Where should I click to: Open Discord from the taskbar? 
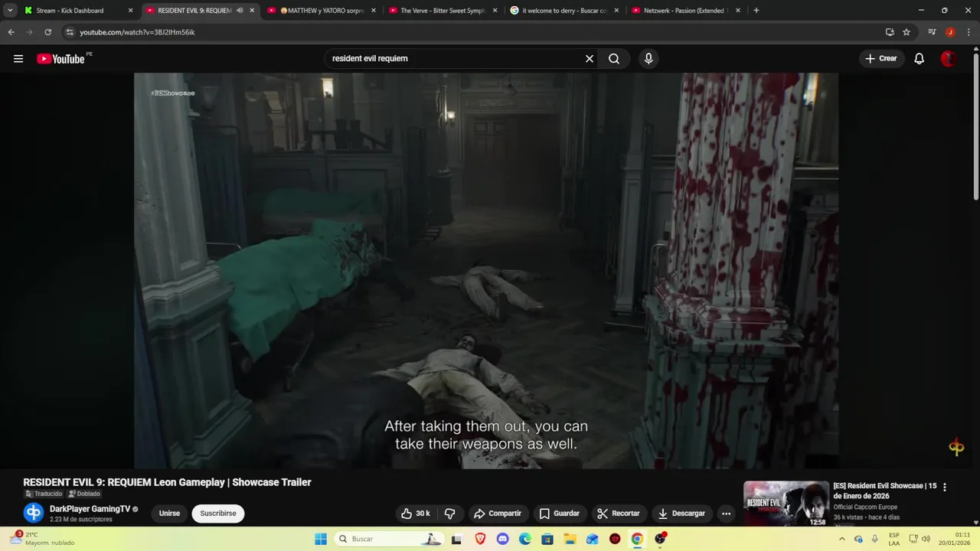(502, 539)
